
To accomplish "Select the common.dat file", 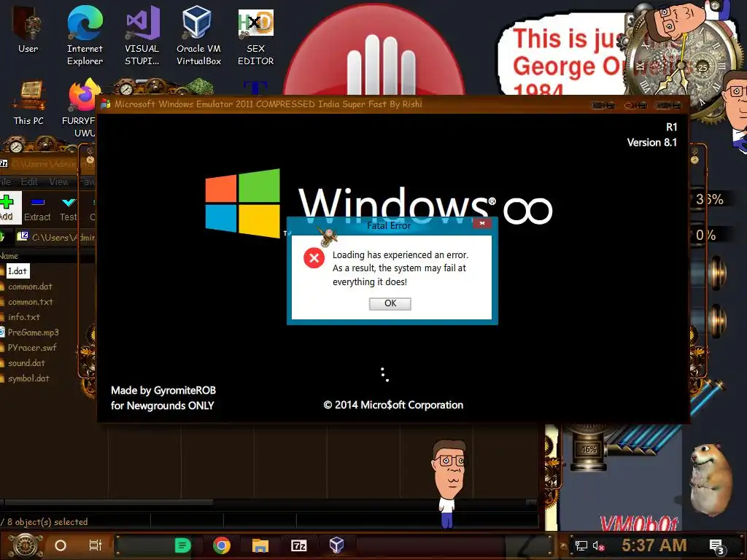I will [x=30, y=287].
